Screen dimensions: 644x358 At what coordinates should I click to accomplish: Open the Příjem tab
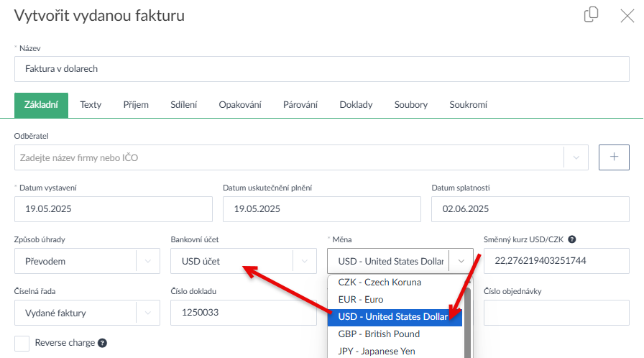click(135, 105)
